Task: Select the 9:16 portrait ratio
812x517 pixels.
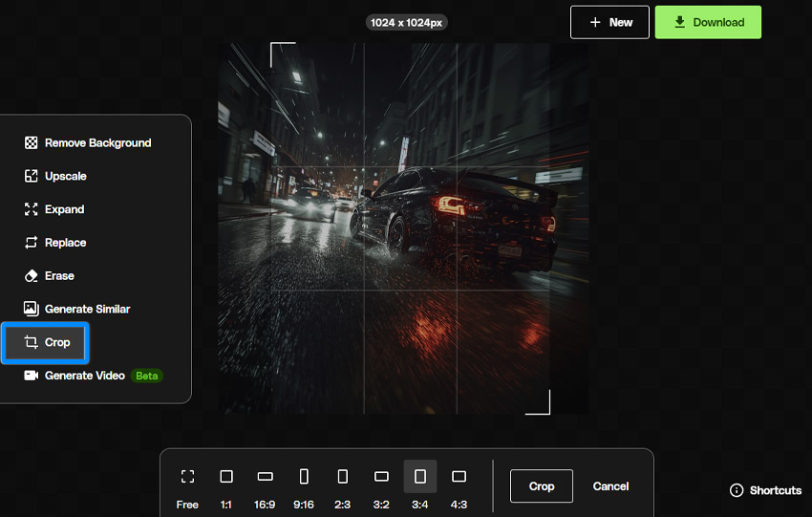Action: click(304, 489)
